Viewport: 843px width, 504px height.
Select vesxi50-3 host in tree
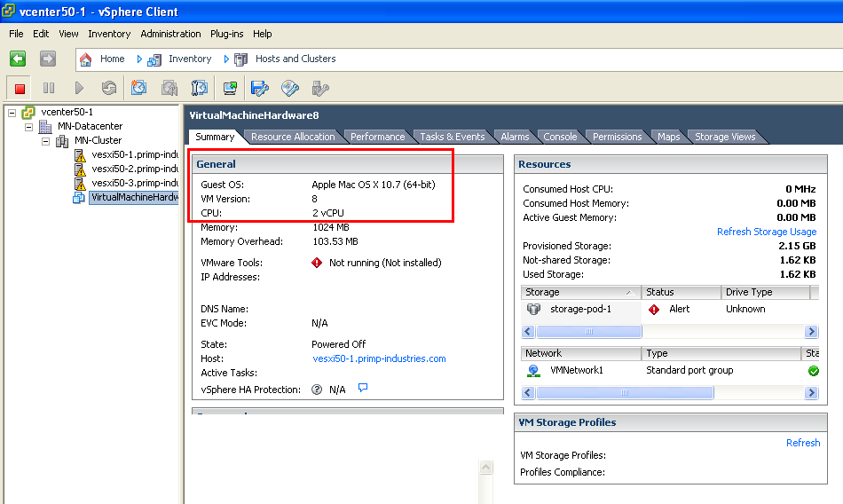coord(134,183)
